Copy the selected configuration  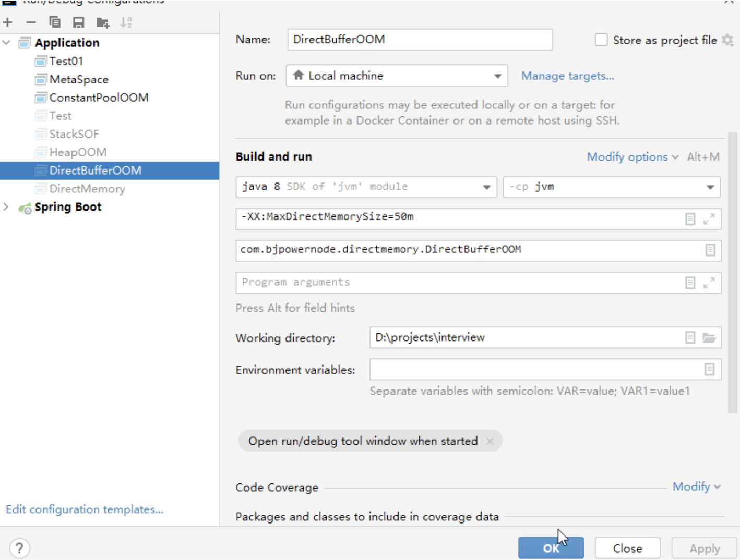(x=55, y=22)
